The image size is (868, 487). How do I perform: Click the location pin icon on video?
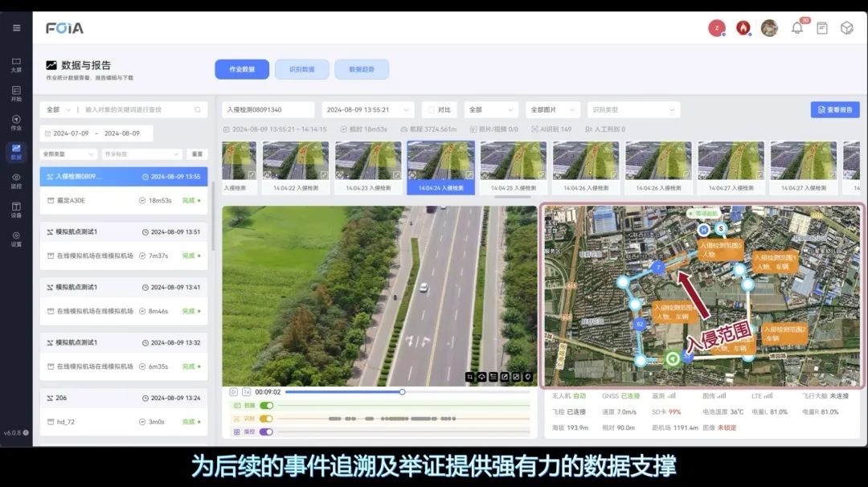(x=528, y=376)
